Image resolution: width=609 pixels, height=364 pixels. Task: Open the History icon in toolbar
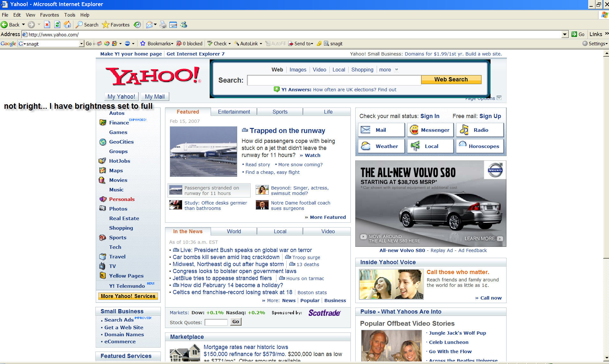pos(137,25)
